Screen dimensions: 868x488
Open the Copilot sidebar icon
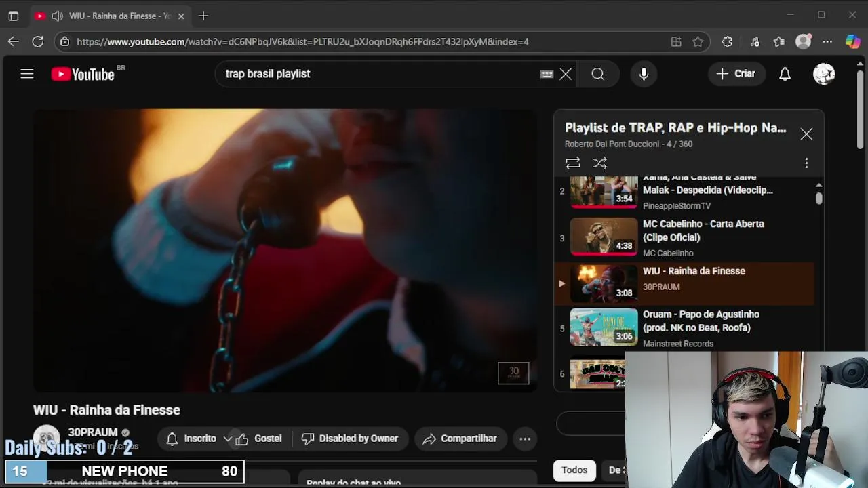pyautogui.click(x=852, y=41)
